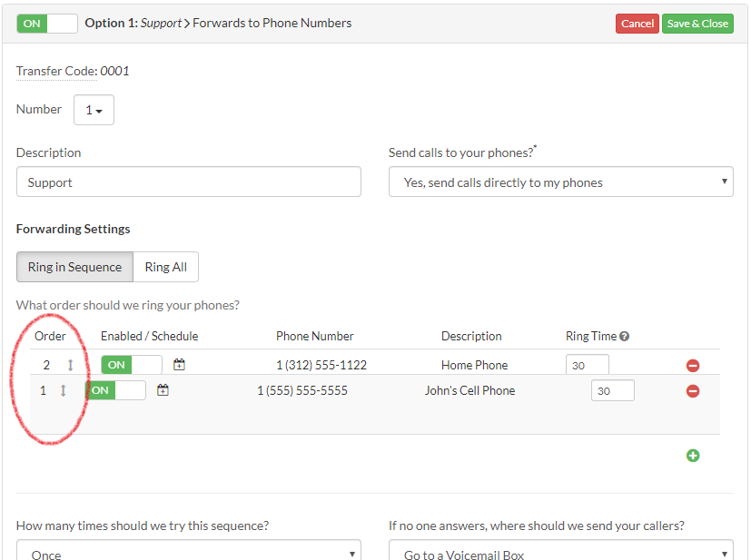Switch to Ring All mode
This screenshot has height=560, width=751.
tap(165, 267)
